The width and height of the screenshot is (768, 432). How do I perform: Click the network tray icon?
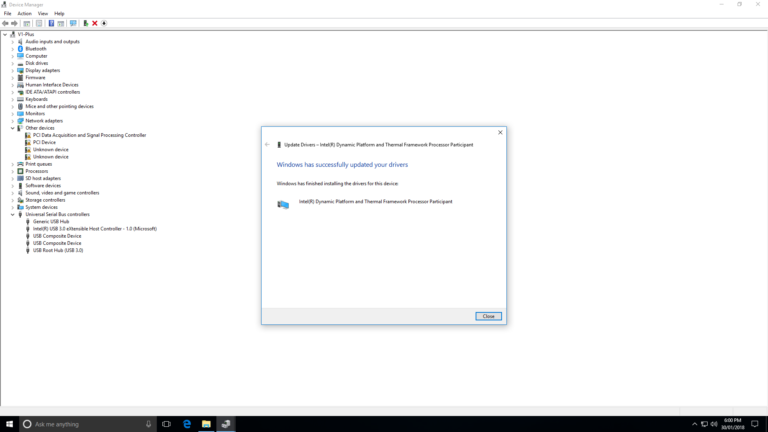[704, 424]
